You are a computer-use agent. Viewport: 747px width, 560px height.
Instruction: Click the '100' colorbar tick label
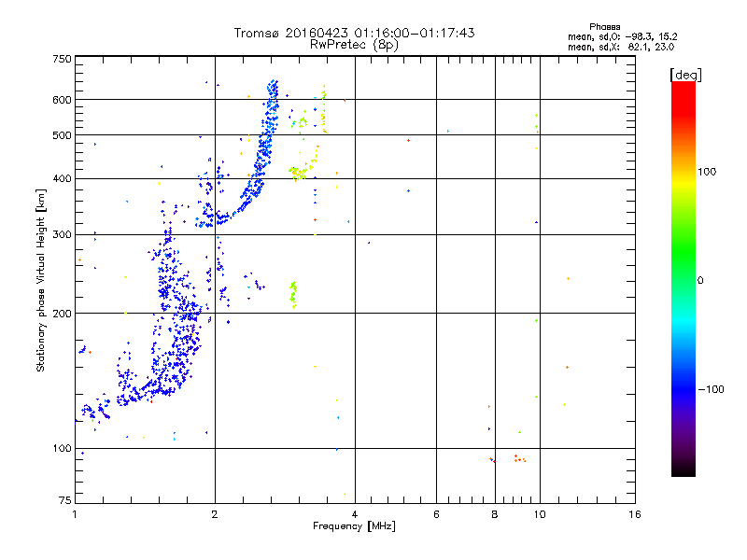pos(707,172)
